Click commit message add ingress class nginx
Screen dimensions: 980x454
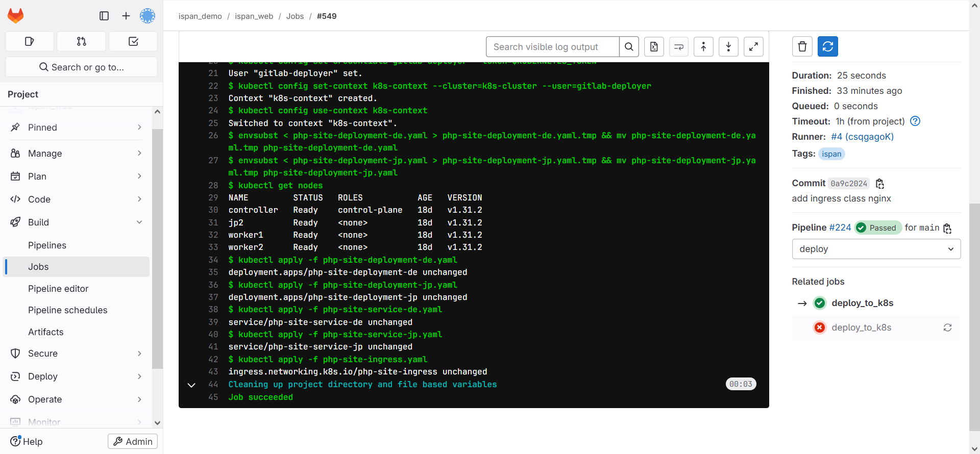(841, 198)
